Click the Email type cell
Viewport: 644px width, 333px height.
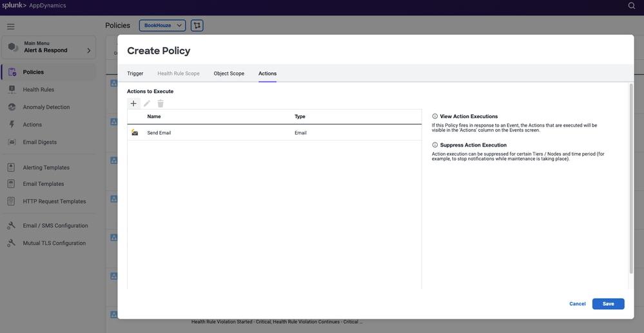[300, 133]
